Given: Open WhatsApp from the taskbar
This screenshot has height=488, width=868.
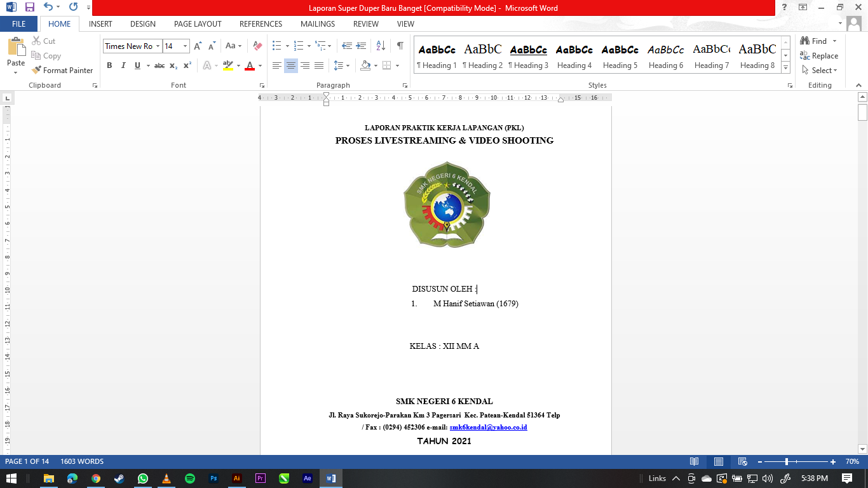Looking at the screenshot, I should (x=142, y=478).
